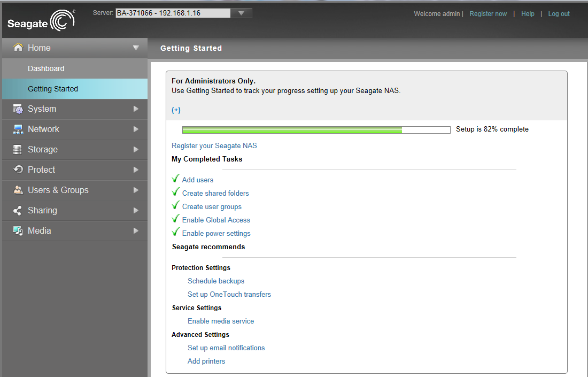Viewport: 588px width, 377px height.
Task: Click the setup progress bar
Action: 316,130
